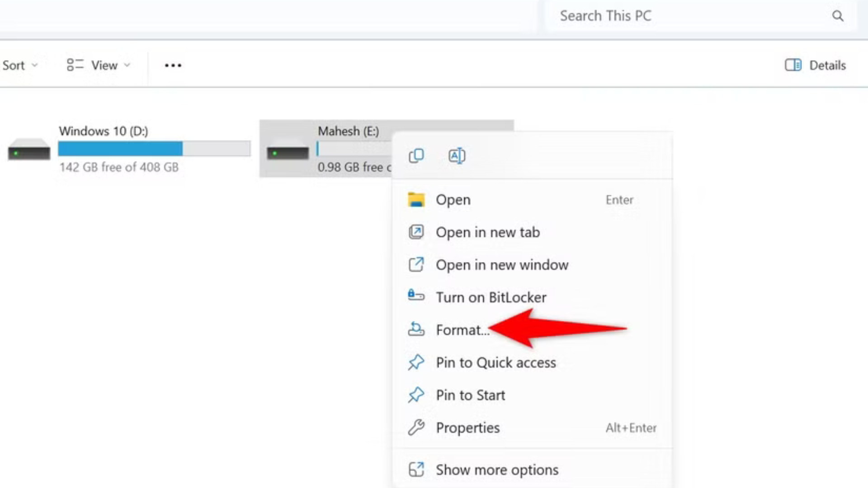Click the Windows 10 (D:) label

tap(104, 131)
